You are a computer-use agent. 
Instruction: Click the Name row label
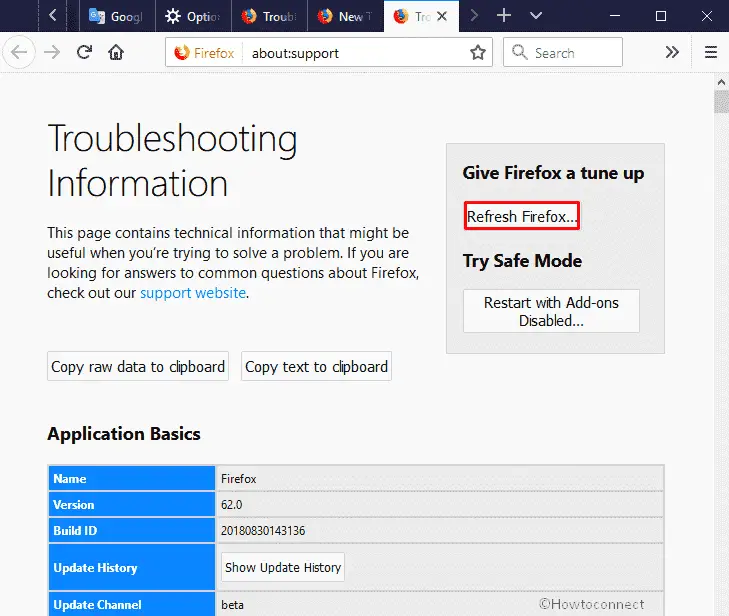(132, 478)
